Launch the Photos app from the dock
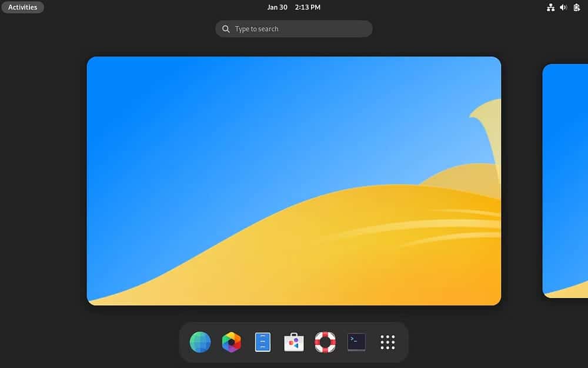588x368 pixels. [231, 342]
